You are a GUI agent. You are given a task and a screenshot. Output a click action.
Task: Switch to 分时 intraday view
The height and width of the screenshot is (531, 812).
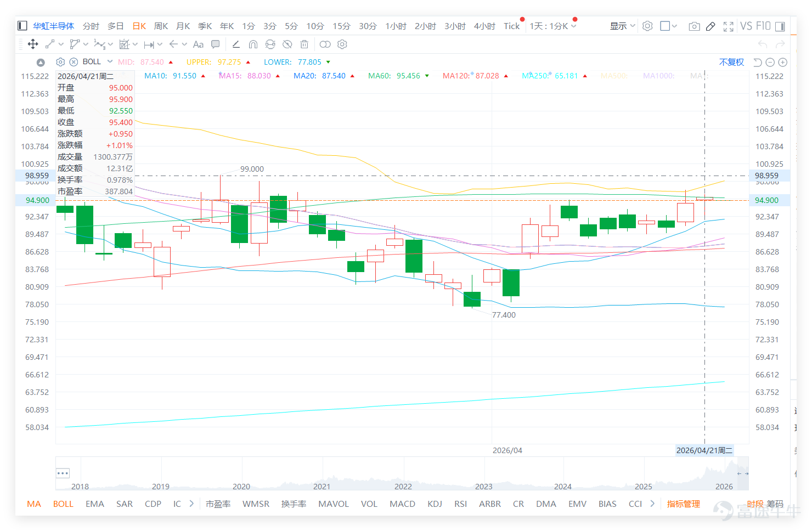[x=91, y=26]
